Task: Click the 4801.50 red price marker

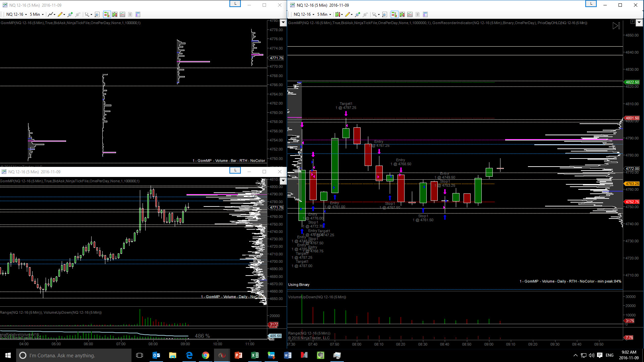Action: point(632,118)
